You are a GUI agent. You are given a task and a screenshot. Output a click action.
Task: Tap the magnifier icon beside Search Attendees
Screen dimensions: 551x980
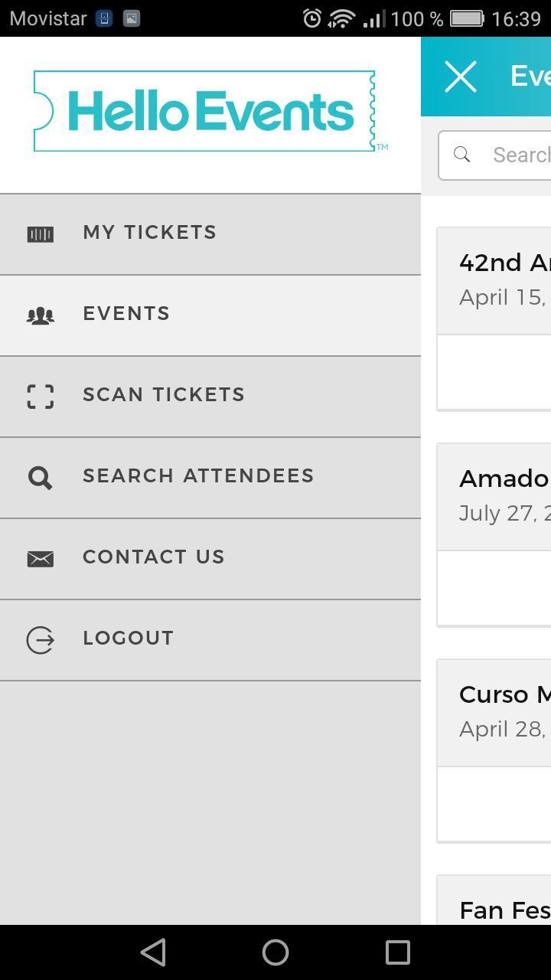41,478
